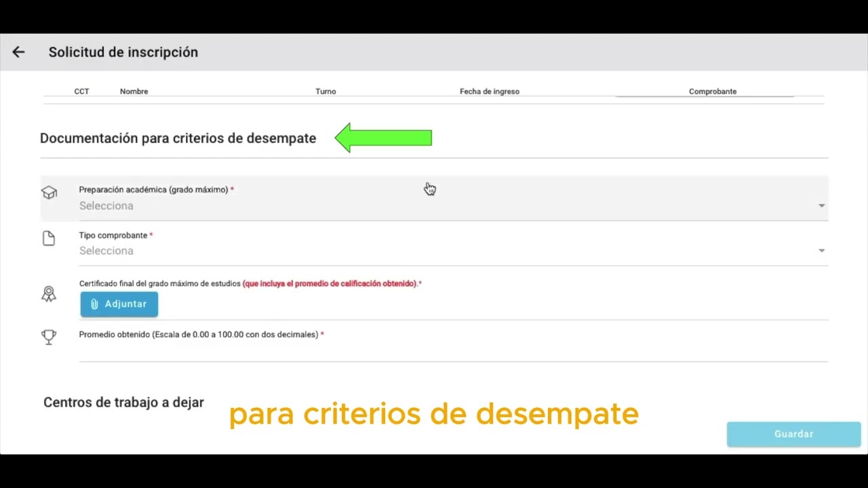Screen dimensions: 868x488
Task: Click the CCT column header
Action: point(81,91)
